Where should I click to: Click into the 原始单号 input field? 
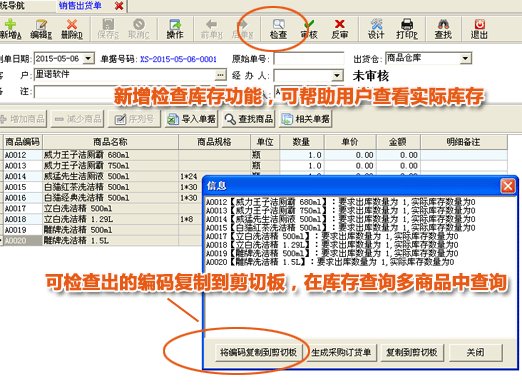click(309, 59)
